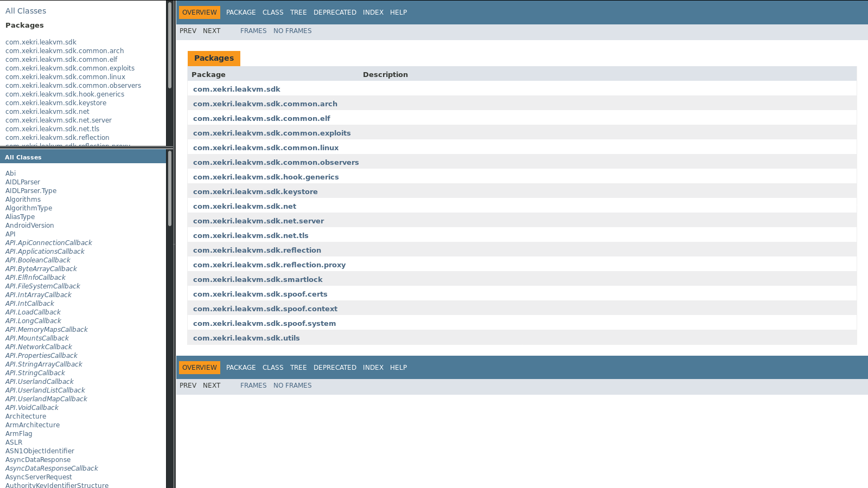868x488 pixels.
Task: Switch to the DEPRECATED page
Action: click(335, 12)
